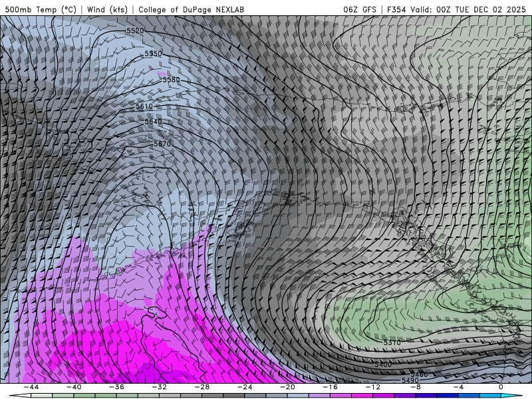532x399 pixels.
Task: Click the 5670 height contour label
Action: 162,144
